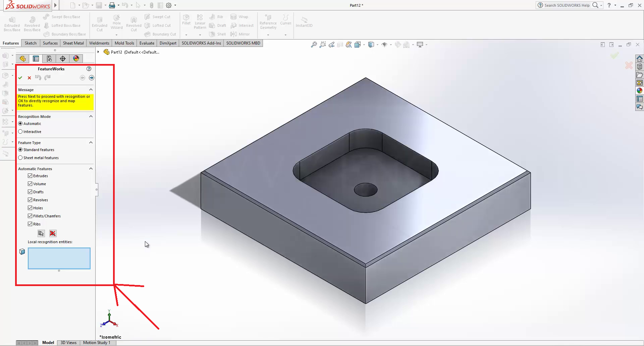Uncheck the Extrudes checkbox
Viewport: 644px width, 346px height.
[x=30, y=176]
